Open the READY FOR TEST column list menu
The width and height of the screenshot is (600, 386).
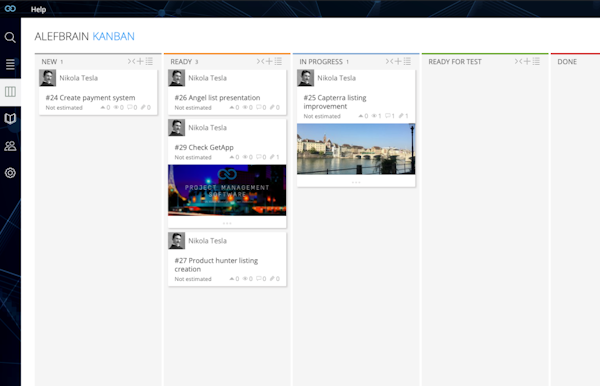(x=536, y=61)
